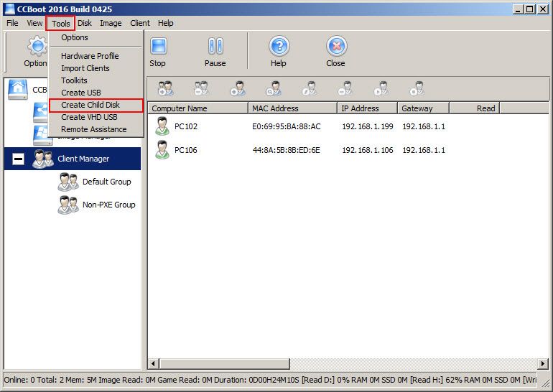Image resolution: width=553 pixels, height=392 pixels.
Task: Select Default Group label in the tree
Action: [107, 182]
